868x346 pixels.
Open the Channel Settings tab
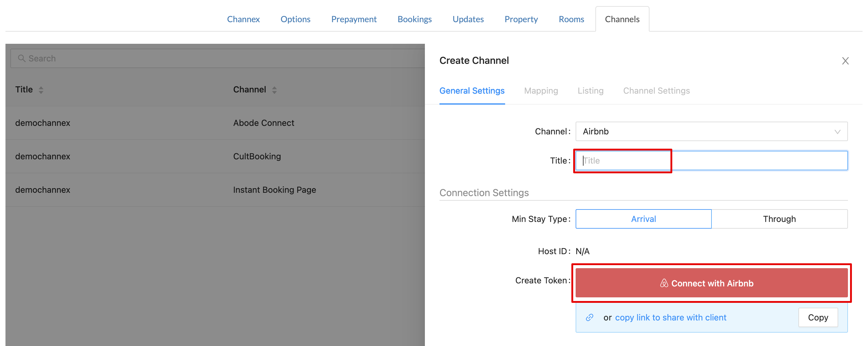[x=656, y=91]
